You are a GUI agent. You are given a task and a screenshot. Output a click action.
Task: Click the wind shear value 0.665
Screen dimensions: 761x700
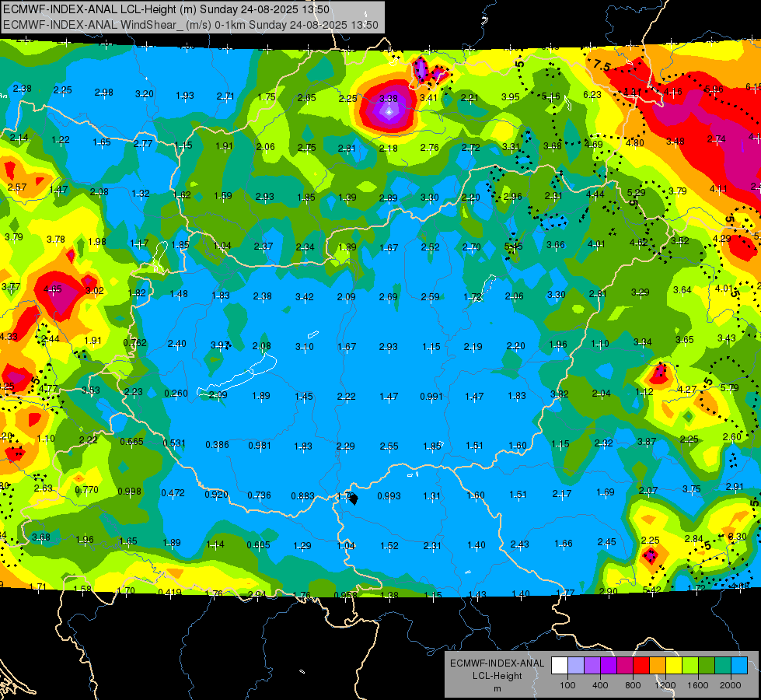pyautogui.click(x=131, y=442)
